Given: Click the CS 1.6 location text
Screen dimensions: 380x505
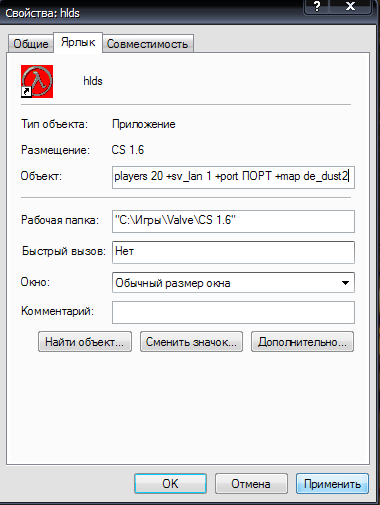Looking at the screenshot, I should coord(128,150).
